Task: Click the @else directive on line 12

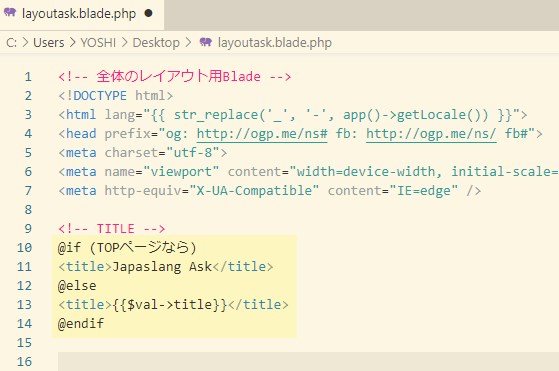Action: (77, 285)
